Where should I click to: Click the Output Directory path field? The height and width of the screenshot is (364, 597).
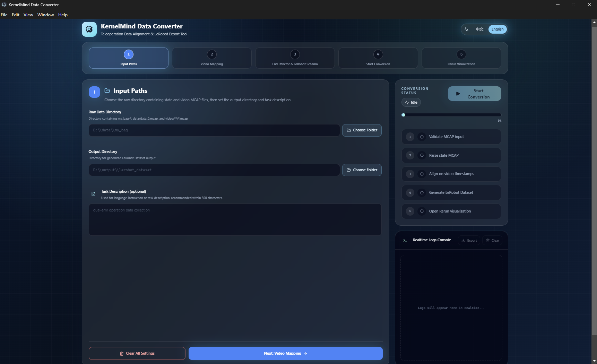click(214, 170)
